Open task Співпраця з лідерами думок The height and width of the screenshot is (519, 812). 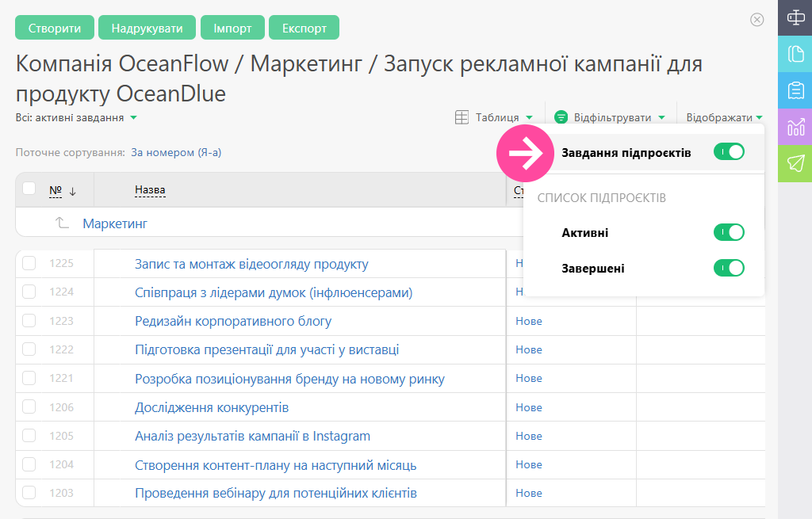click(x=274, y=292)
